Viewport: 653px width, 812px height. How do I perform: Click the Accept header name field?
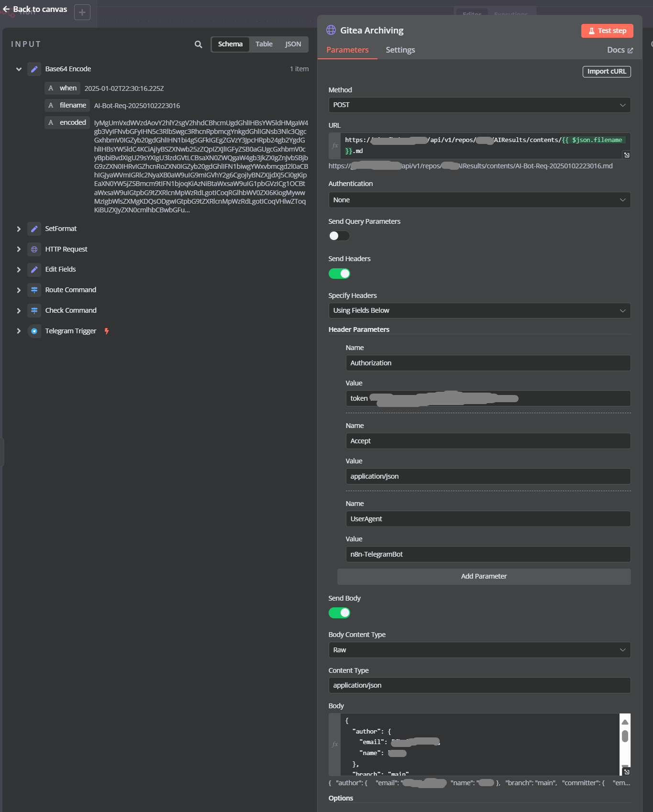pyautogui.click(x=488, y=441)
